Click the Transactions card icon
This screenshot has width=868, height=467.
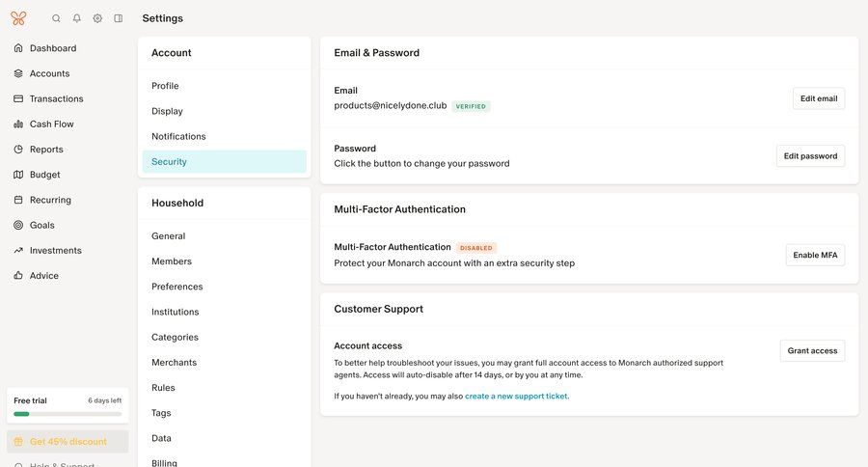[18, 98]
